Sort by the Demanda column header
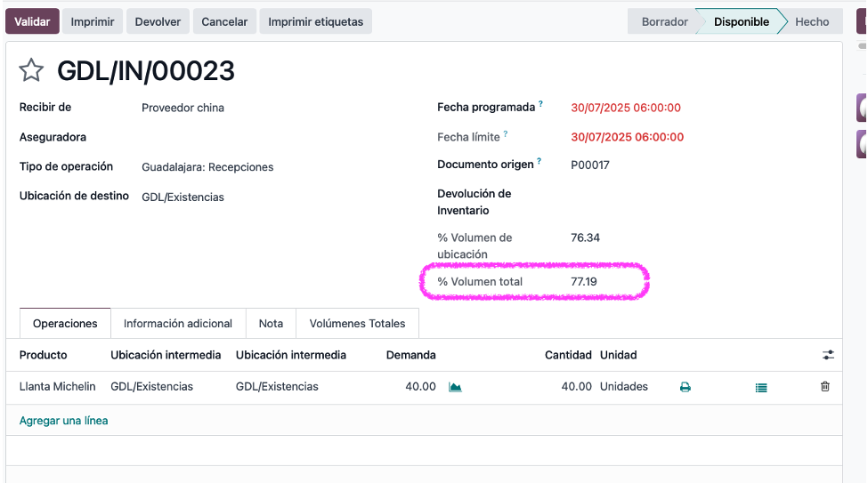 coord(410,355)
